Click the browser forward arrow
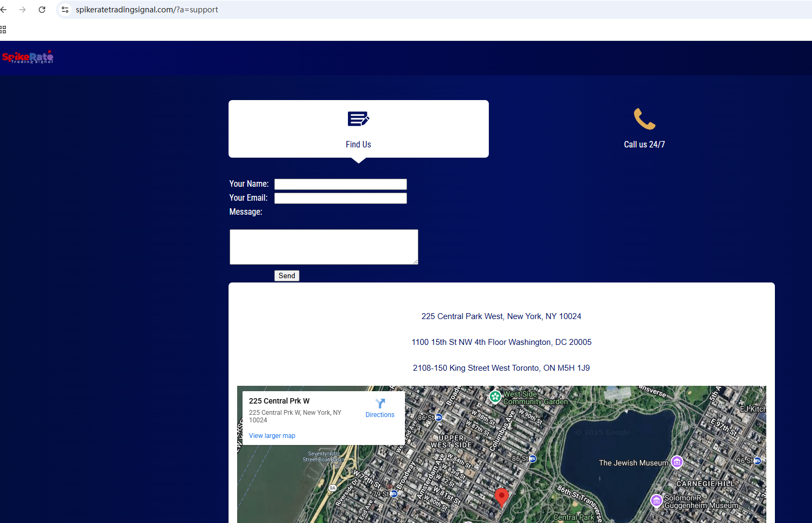Image resolution: width=812 pixels, height=523 pixels. (23, 10)
